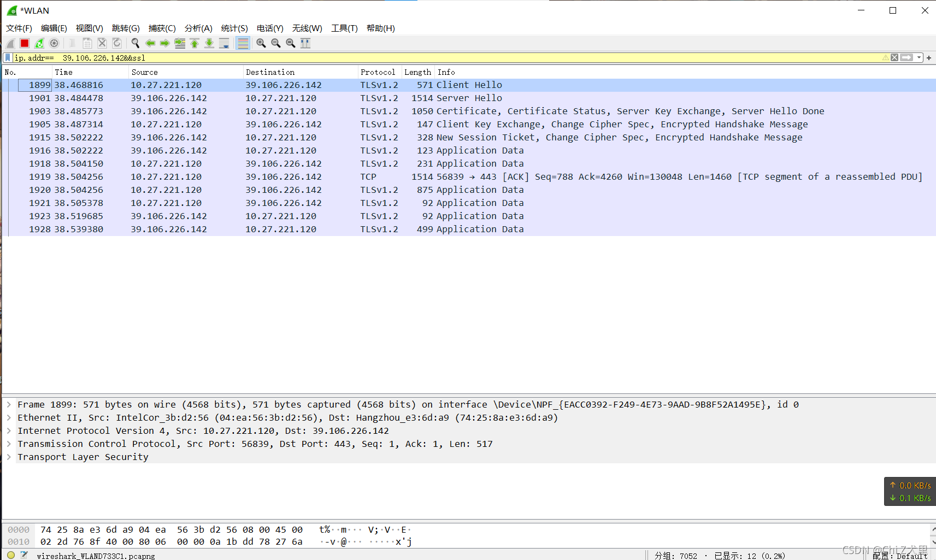Open the 跳转(G) menu

126,28
